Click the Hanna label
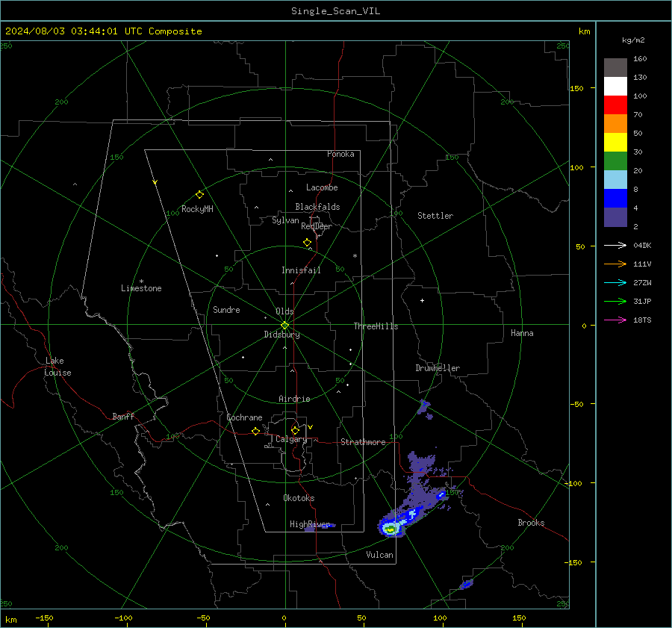Image resolution: width=672 pixels, height=628 pixels. click(x=522, y=333)
